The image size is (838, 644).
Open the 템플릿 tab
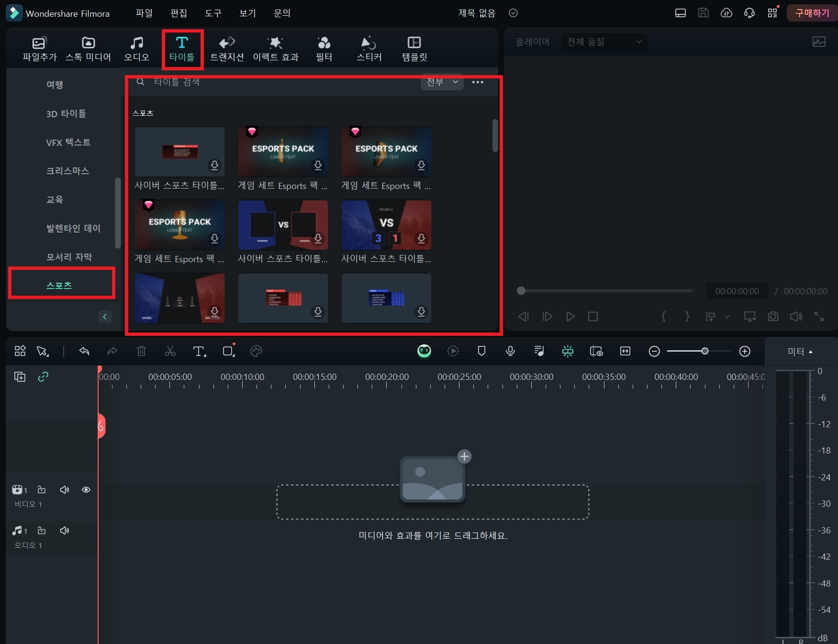coord(414,49)
